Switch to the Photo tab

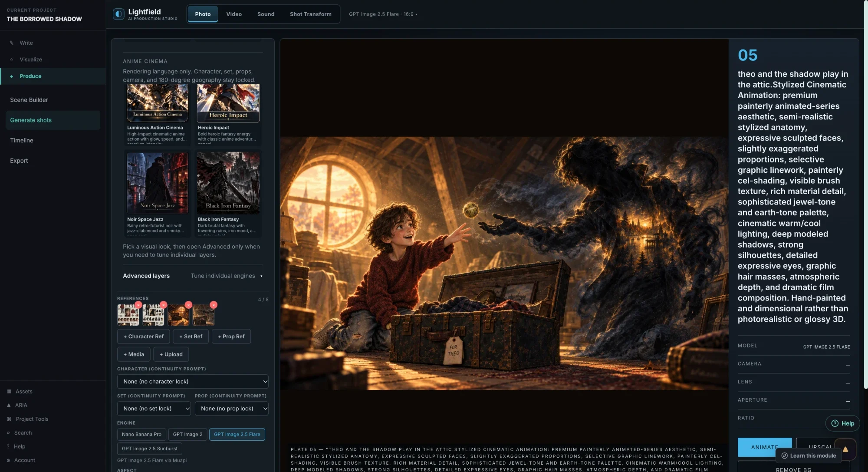pos(203,14)
